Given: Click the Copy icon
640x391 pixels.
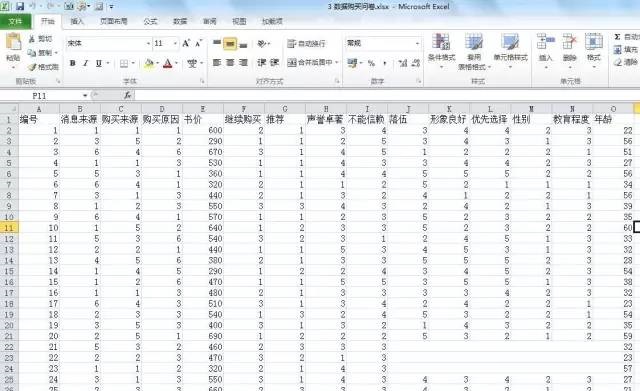Looking at the screenshot, I should click(x=33, y=53).
